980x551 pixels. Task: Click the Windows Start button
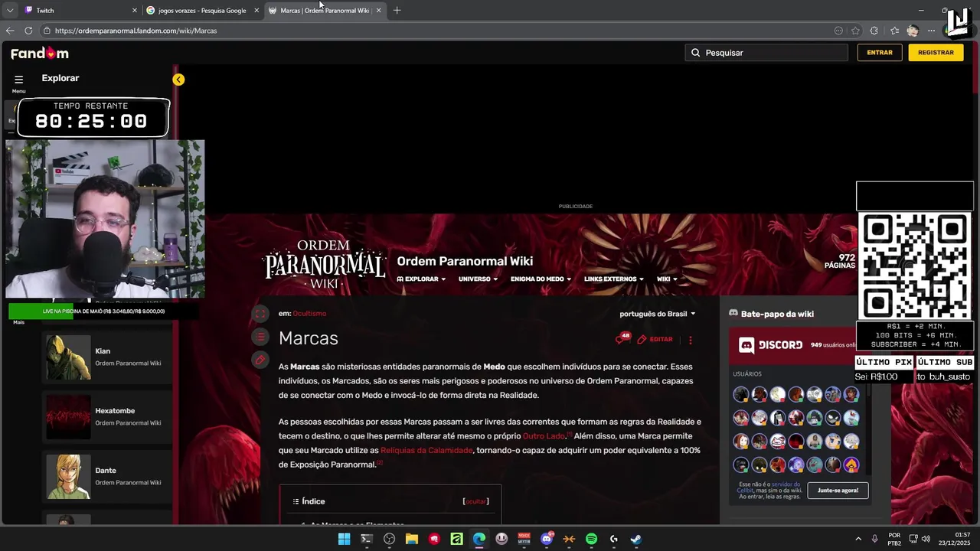(x=345, y=539)
